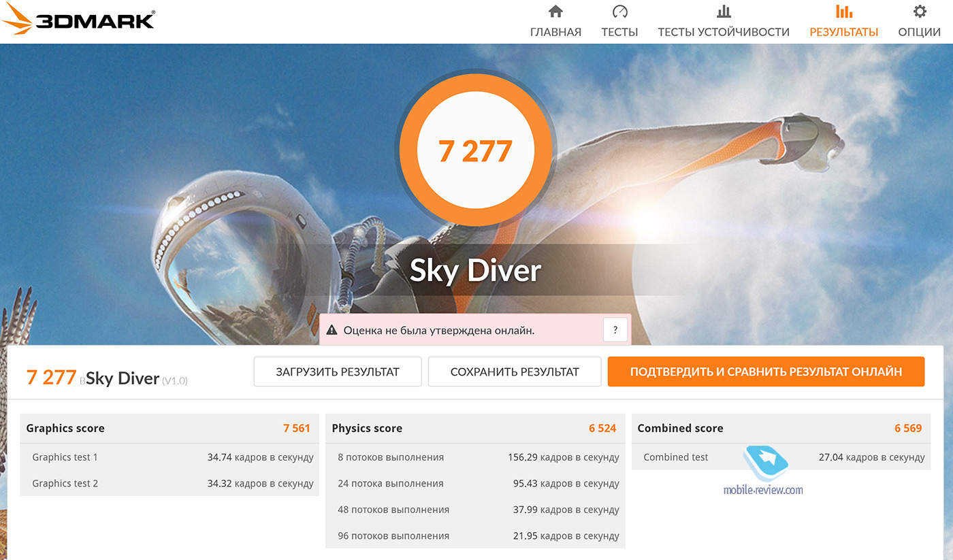Image resolution: width=953 pixels, height=560 pixels.
Task: Click Сохранить результат button
Action: [515, 372]
